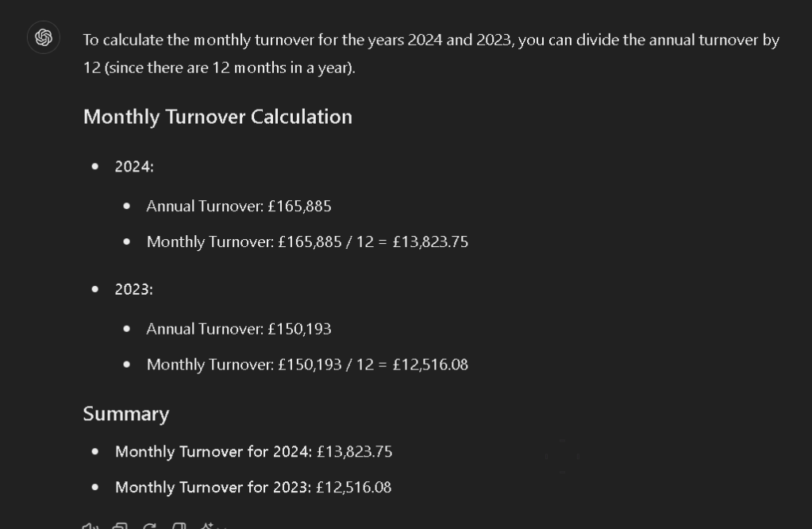This screenshot has width=812, height=529.
Task: Click the Summary heading
Action: click(x=126, y=414)
